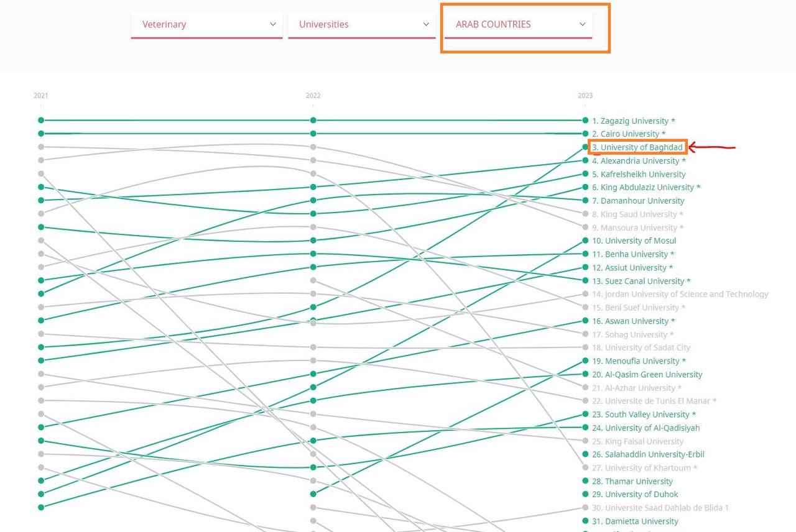Click gray dot beside King Saud University
796x532 pixels.
click(x=585, y=214)
